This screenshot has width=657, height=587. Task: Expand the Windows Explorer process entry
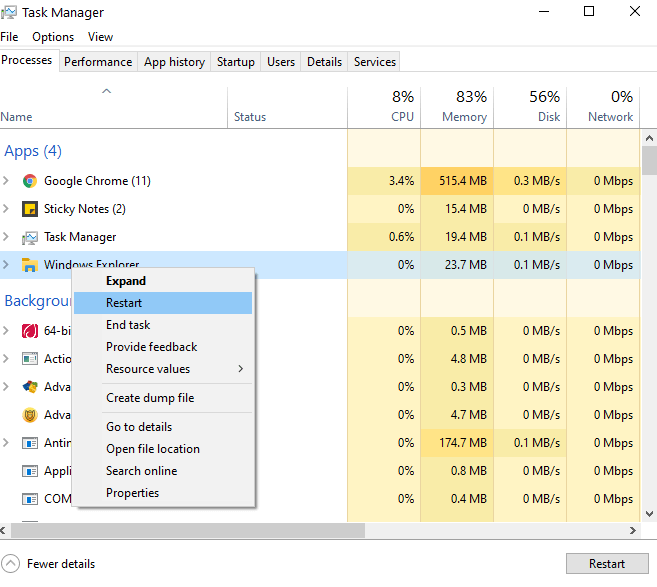[x=6, y=265]
